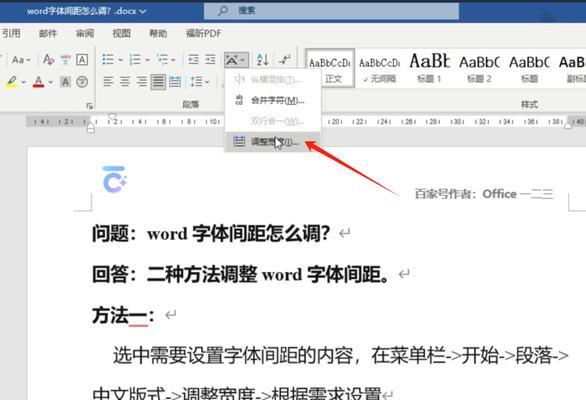
Task: Select 合并字符(M) menu item
Action: point(272,100)
